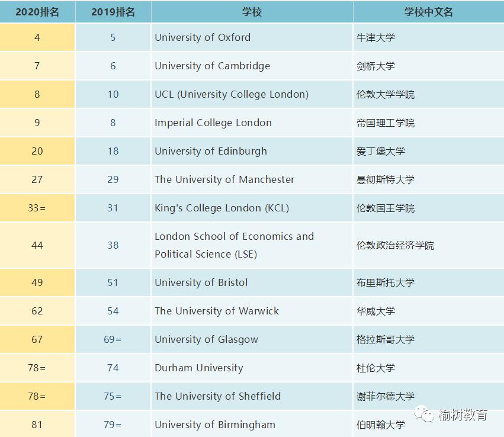Click the 2019排名 column header
504x437 pixels.
pyautogui.click(x=113, y=12)
